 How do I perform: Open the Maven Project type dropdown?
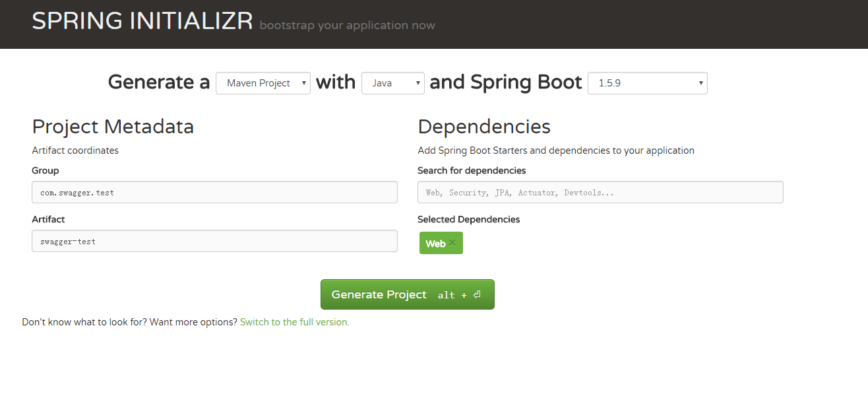coord(263,83)
